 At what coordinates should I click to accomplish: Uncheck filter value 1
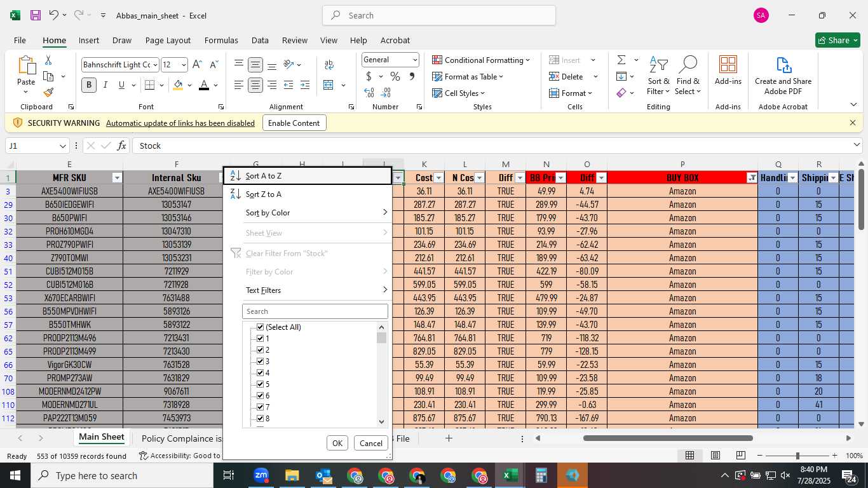click(260, 339)
